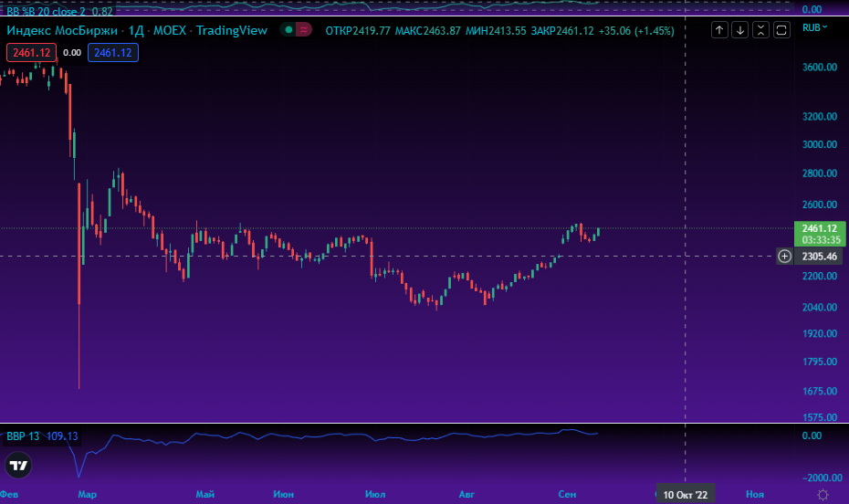
Task: Click the 0.00 spread value
Action: pos(72,53)
